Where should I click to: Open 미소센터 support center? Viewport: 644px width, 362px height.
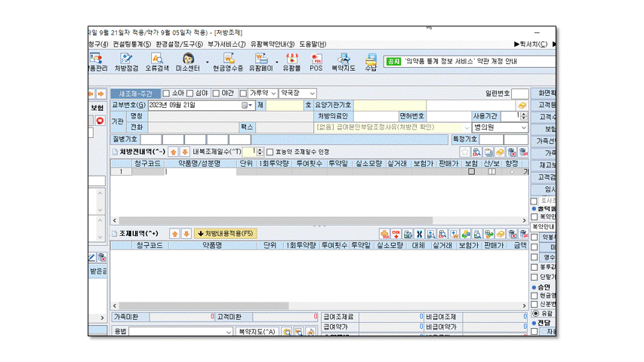187,62
